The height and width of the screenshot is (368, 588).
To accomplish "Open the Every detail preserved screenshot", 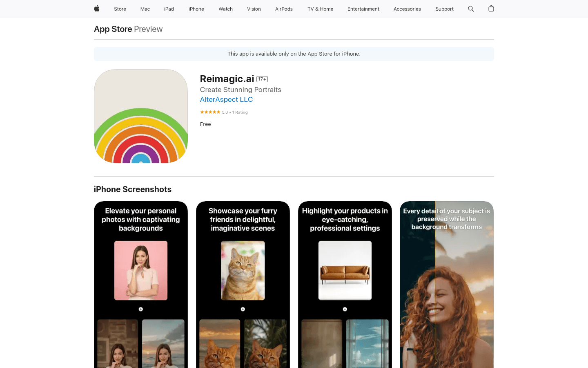I will [447, 285].
